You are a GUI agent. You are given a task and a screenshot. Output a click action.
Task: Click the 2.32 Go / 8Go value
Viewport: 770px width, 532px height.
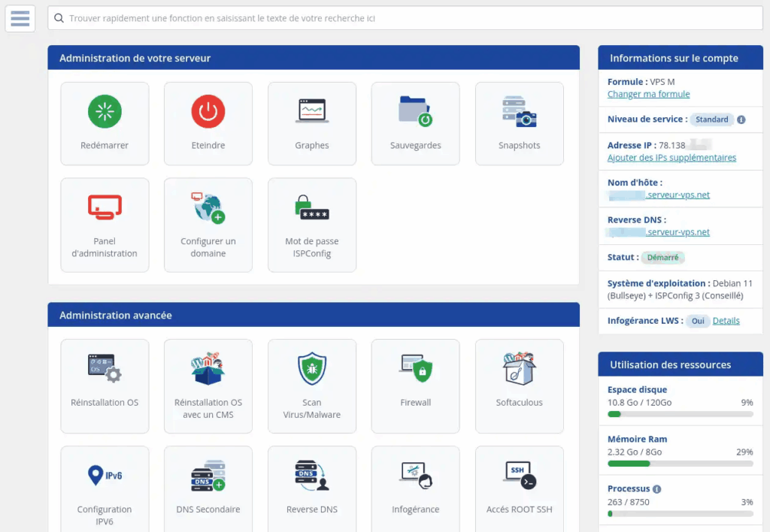coord(635,452)
